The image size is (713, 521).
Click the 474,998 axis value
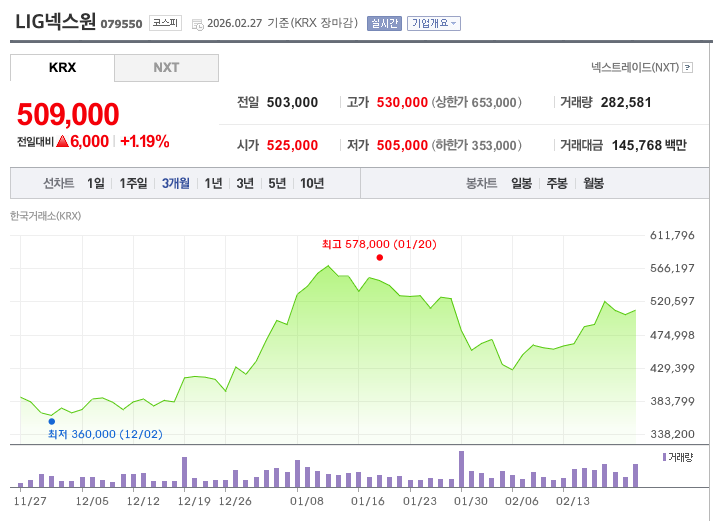pos(672,336)
